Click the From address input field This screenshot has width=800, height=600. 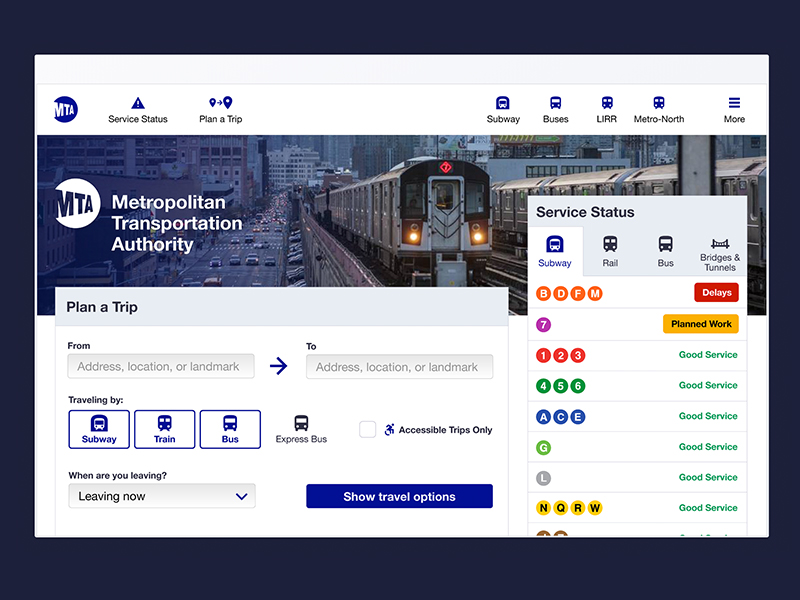[x=161, y=366]
